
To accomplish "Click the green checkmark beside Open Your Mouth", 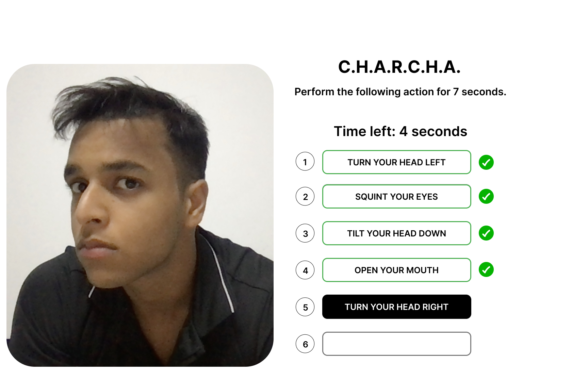I will click(486, 269).
